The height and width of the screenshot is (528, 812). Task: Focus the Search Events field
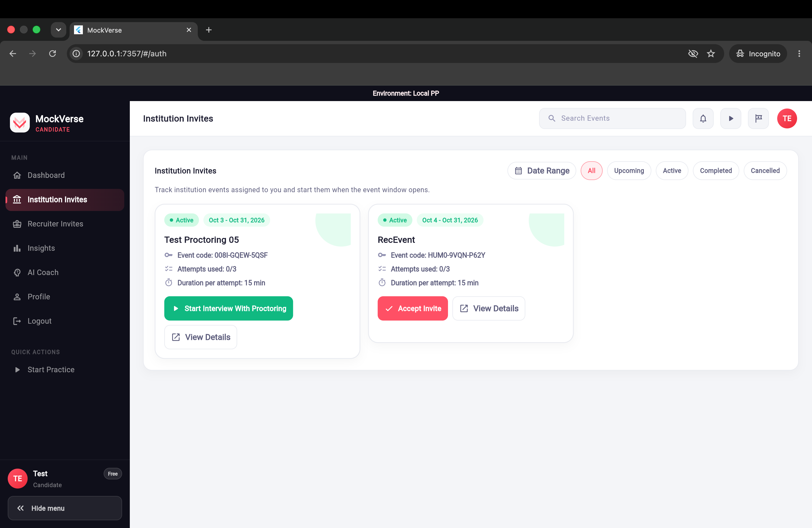[x=612, y=118]
